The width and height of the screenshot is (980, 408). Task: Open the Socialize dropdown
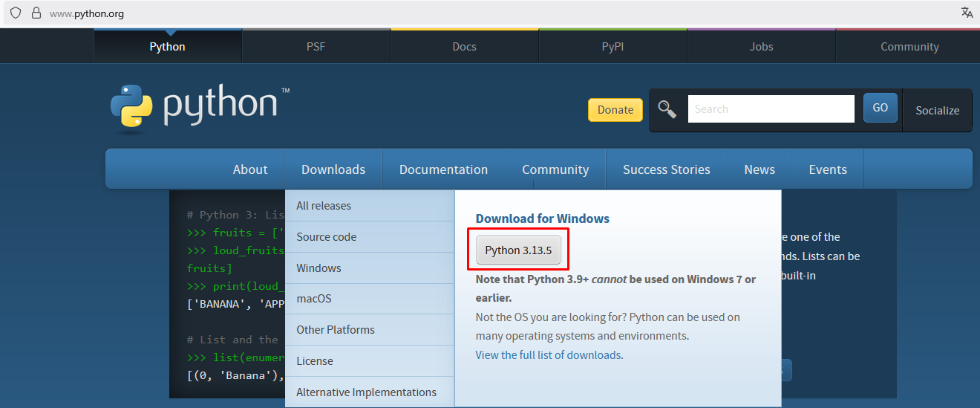click(x=937, y=110)
